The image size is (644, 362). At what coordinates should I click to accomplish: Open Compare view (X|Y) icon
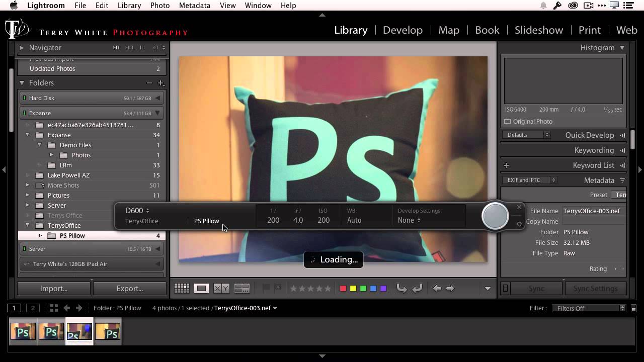221,288
